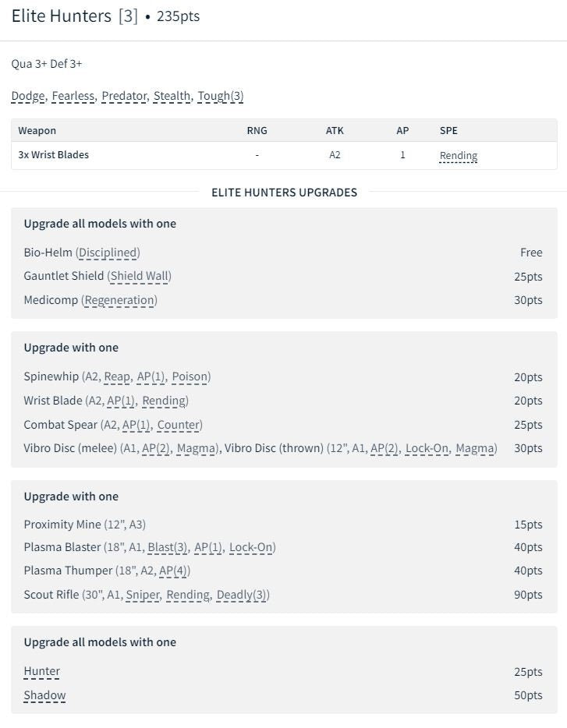Image resolution: width=567 pixels, height=728 pixels.
Task: Click the Reap keyword on Spinewhip
Action: (117, 376)
